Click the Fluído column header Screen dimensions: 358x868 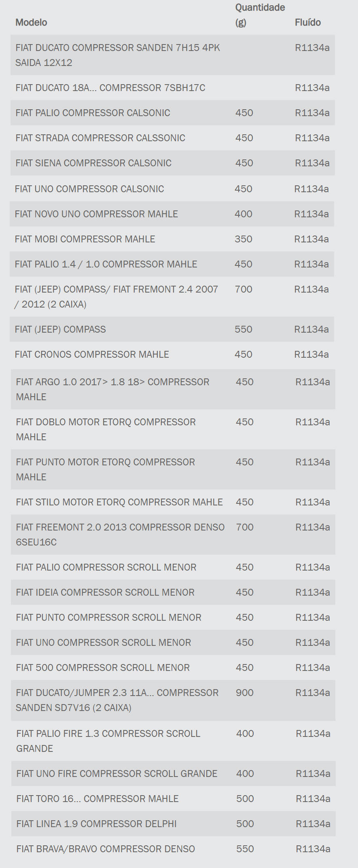(307, 22)
